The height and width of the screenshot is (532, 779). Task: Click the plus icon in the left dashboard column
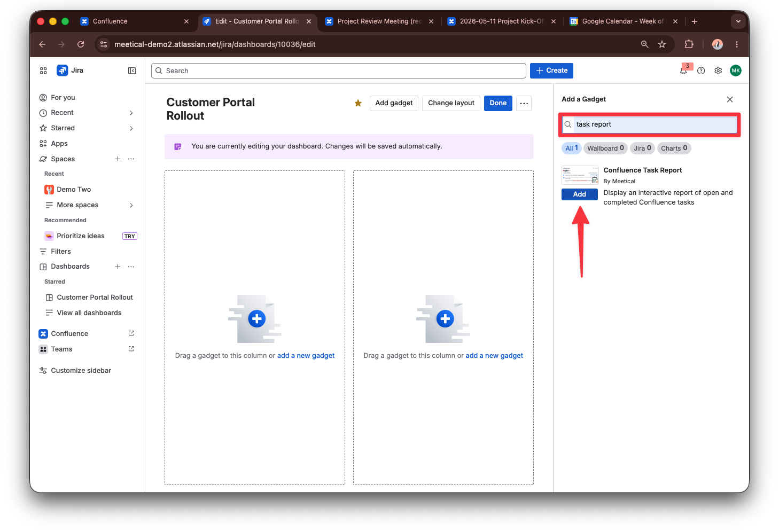click(257, 319)
